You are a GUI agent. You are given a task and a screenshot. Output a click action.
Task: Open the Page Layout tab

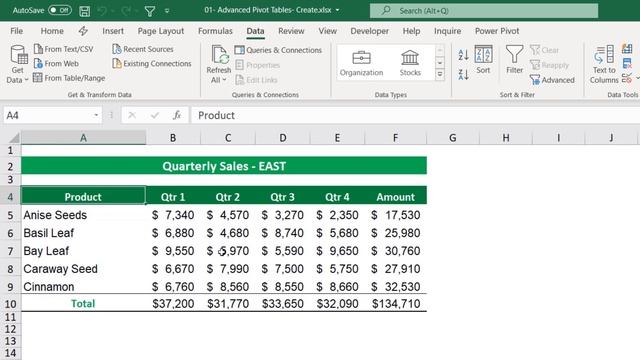[161, 31]
